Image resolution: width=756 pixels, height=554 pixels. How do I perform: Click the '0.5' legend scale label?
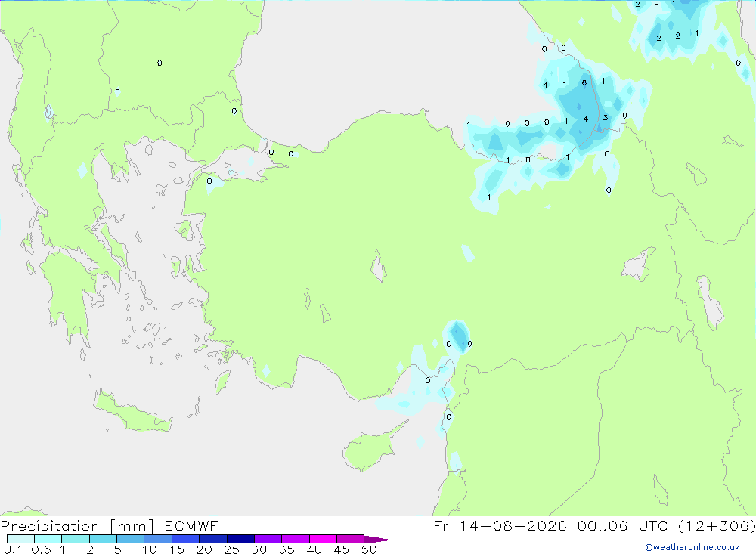(x=41, y=549)
